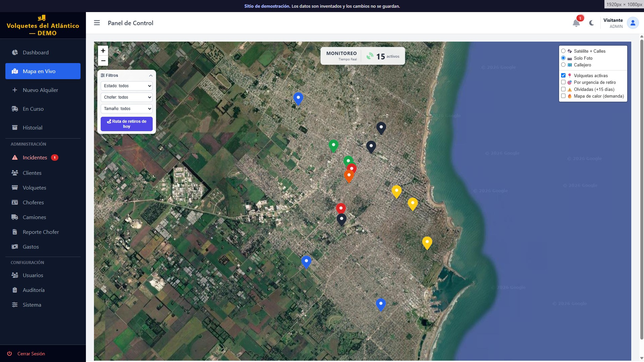Toggle dark mode moon icon
644x362 pixels.
591,23
